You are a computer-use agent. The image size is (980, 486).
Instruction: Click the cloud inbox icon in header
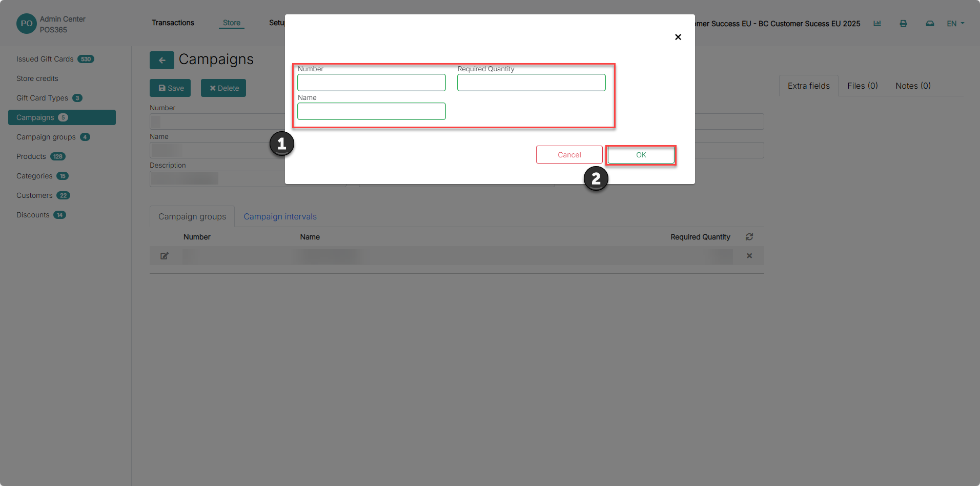(x=930, y=24)
